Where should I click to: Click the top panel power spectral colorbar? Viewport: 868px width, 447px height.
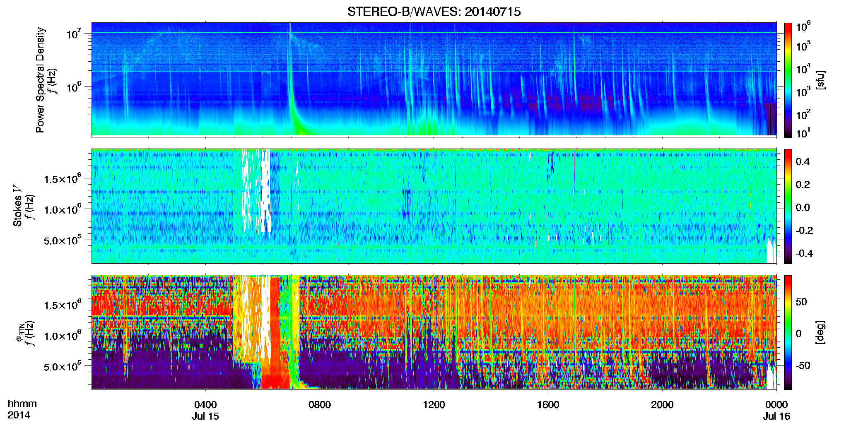tap(788, 80)
